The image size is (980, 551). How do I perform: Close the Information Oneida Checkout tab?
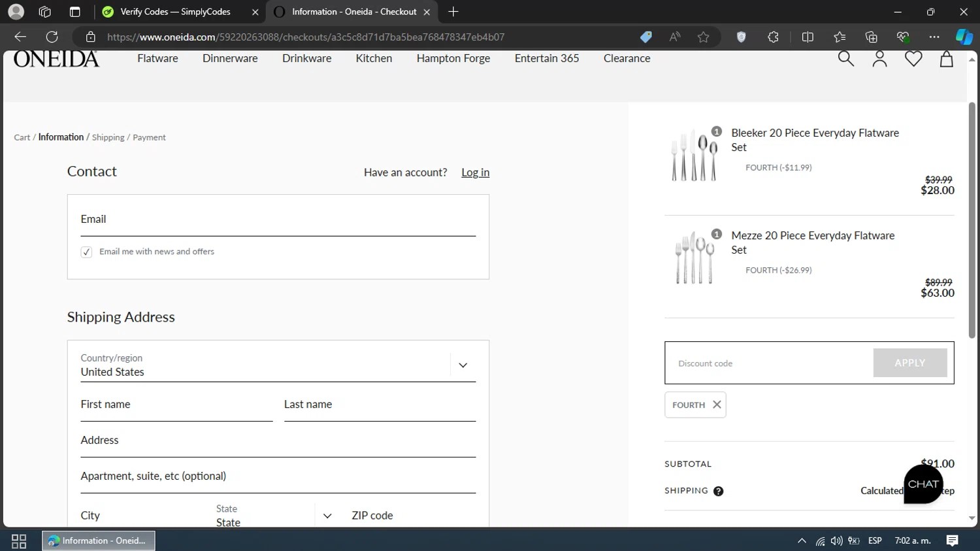pyautogui.click(x=427, y=12)
